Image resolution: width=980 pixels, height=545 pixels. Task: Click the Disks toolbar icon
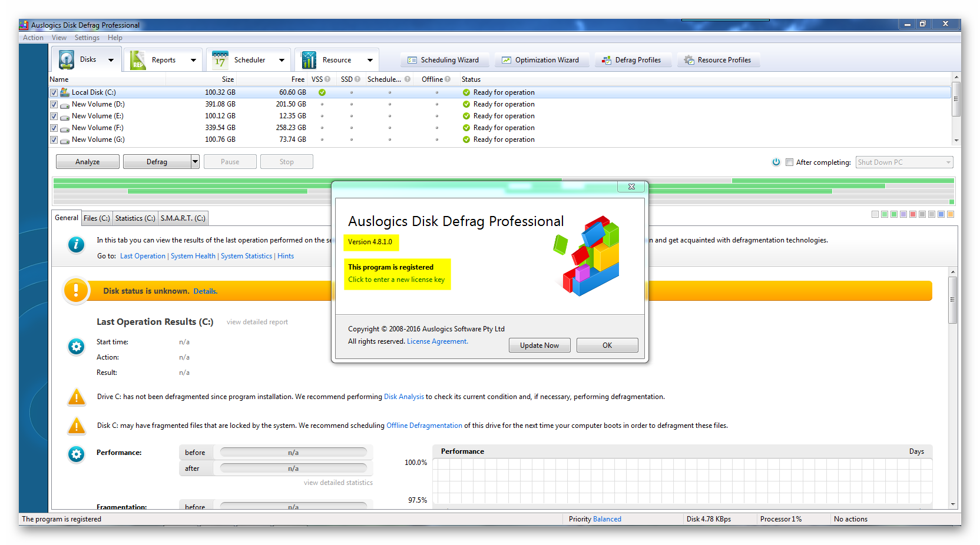pos(67,59)
